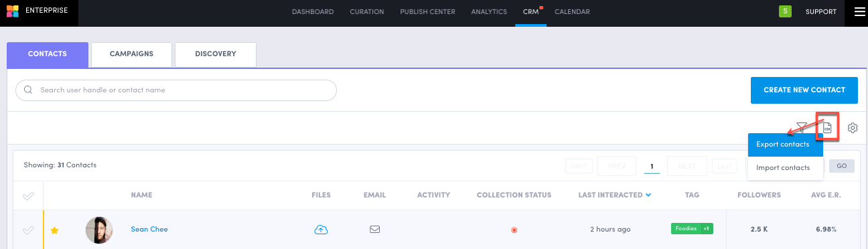Open the Analytics nav item

[489, 12]
